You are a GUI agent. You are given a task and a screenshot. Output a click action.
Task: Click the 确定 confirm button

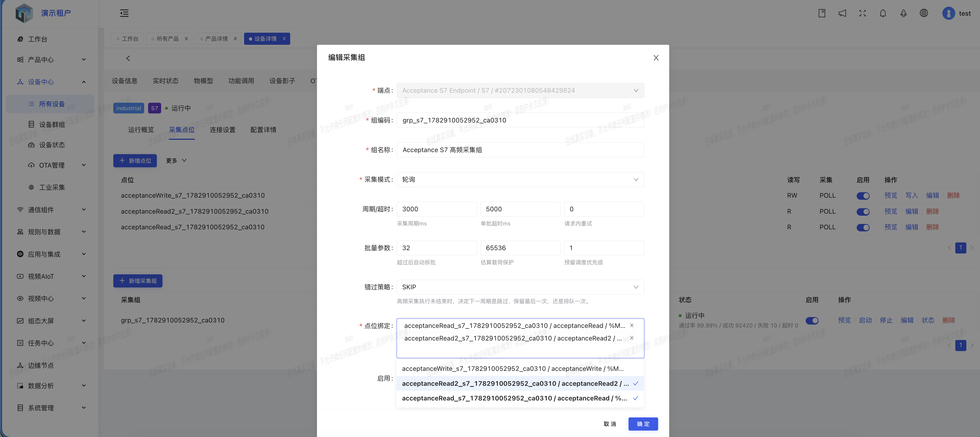click(x=643, y=424)
